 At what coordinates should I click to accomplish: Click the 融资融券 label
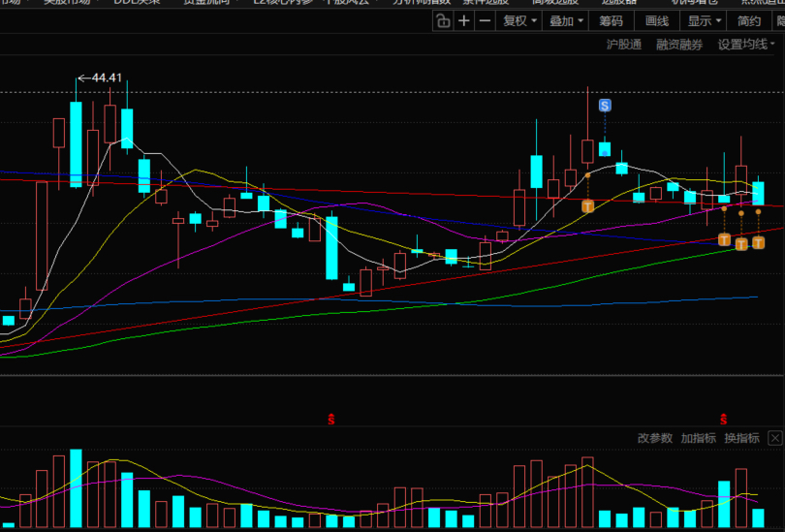[x=679, y=45]
